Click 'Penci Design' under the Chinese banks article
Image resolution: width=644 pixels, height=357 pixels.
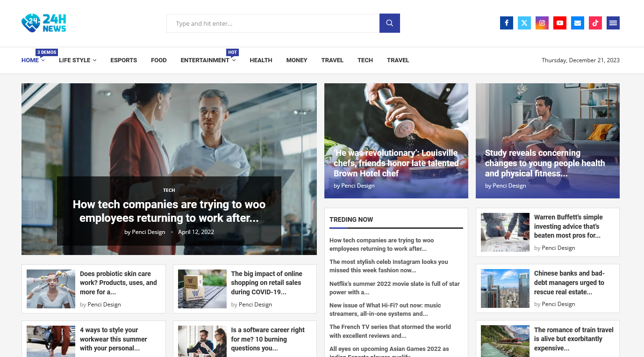(558, 304)
